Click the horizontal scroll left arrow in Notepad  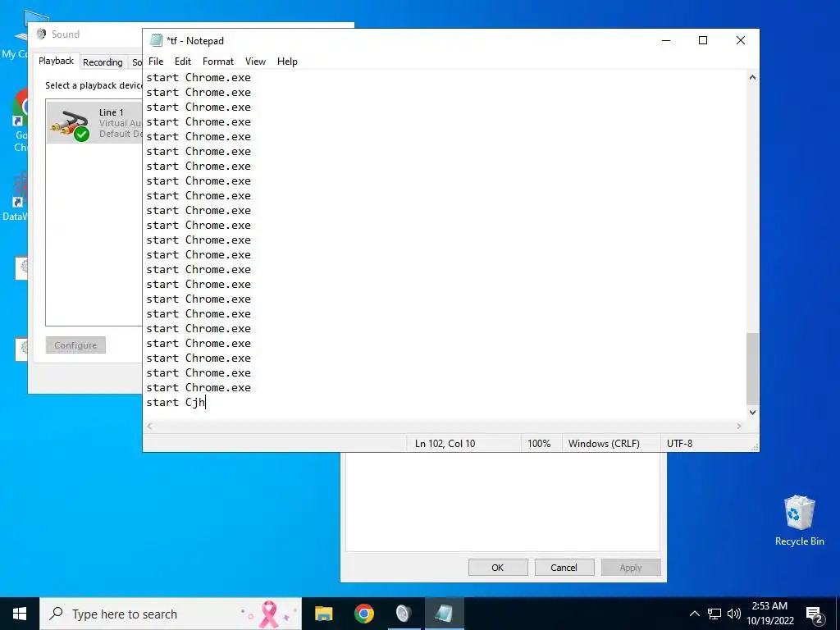click(150, 426)
